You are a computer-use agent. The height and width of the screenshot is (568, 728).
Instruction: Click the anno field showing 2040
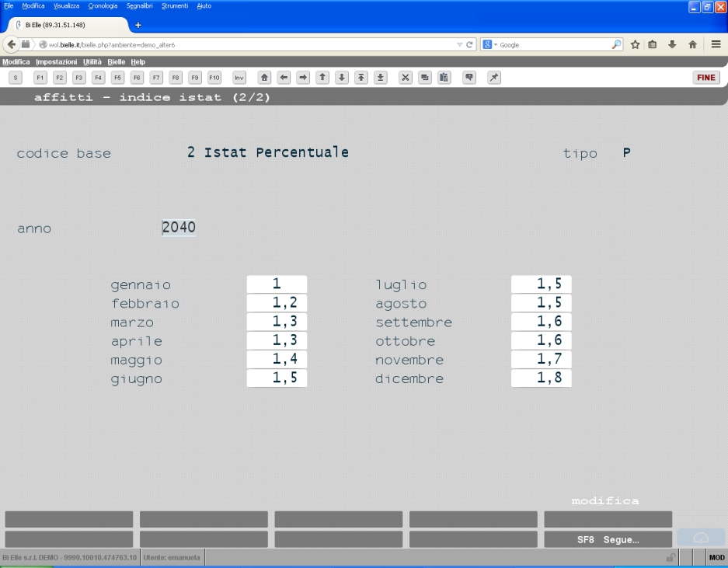(179, 227)
